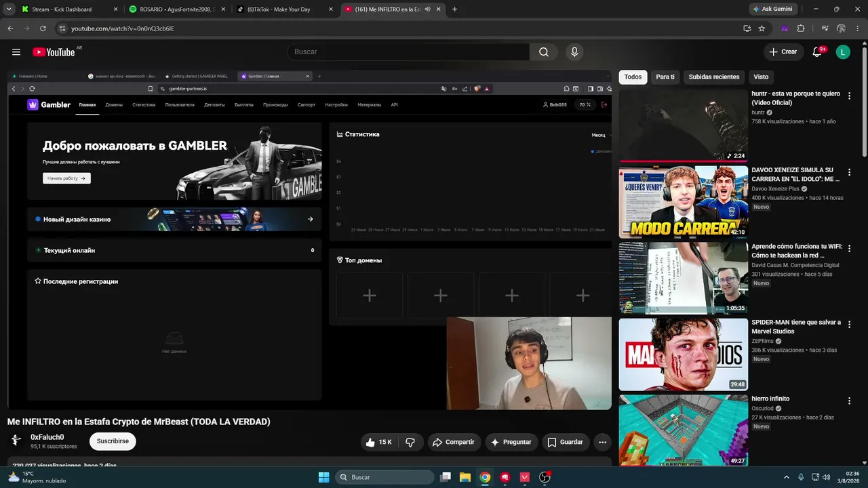Open options for the hierro infinito video
This screenshot has width=868, height=488.
849,401
